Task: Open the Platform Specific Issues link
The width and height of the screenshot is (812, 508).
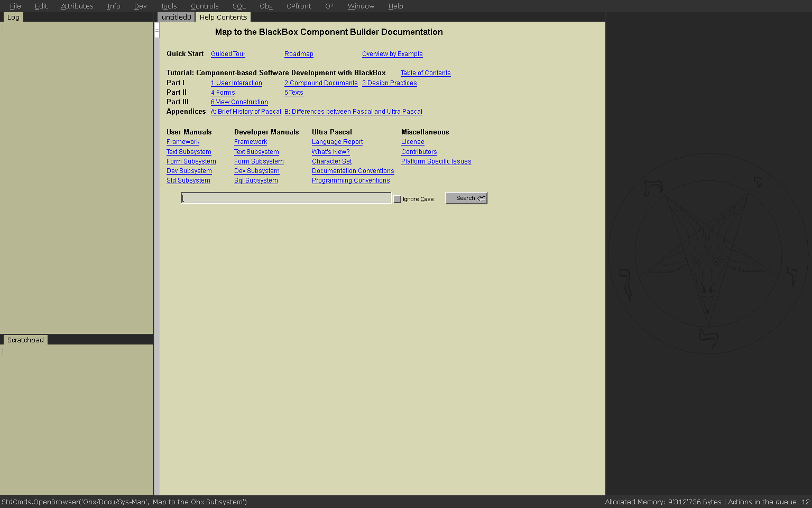Action: [436, 161]
